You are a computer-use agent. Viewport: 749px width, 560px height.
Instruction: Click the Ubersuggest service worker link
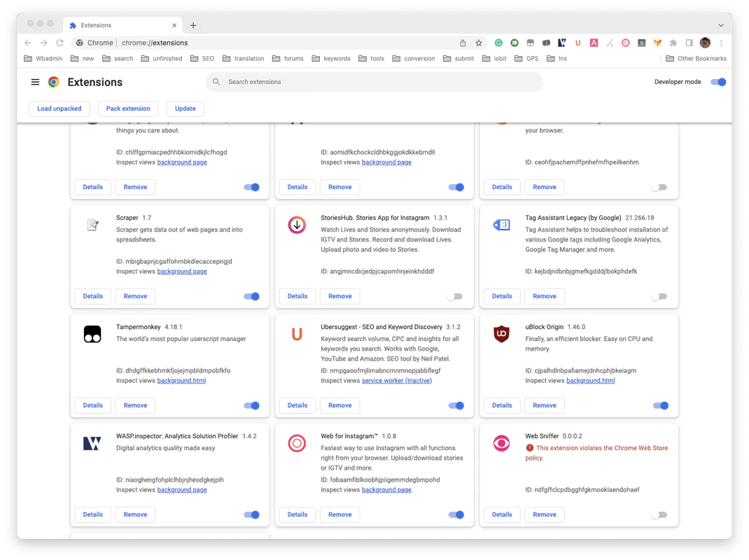pos(397,380)
